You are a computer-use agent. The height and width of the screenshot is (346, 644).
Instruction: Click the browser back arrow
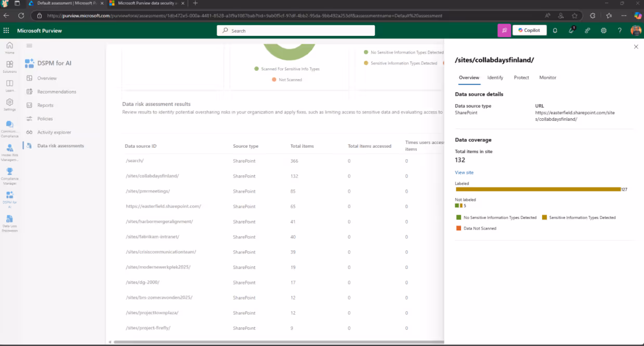(x=6, y=16)
